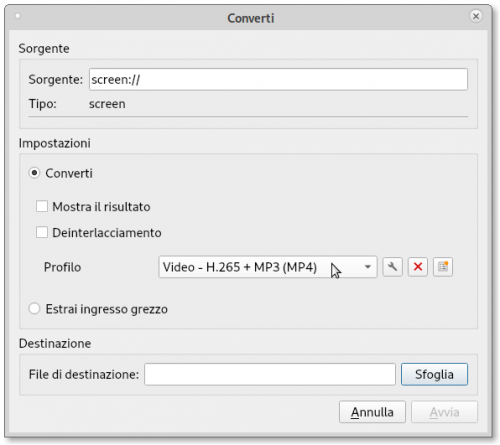500x445 pixels.
Task: Focus the Sorgente field containing screen://
Action: click(x=278, y=79)
